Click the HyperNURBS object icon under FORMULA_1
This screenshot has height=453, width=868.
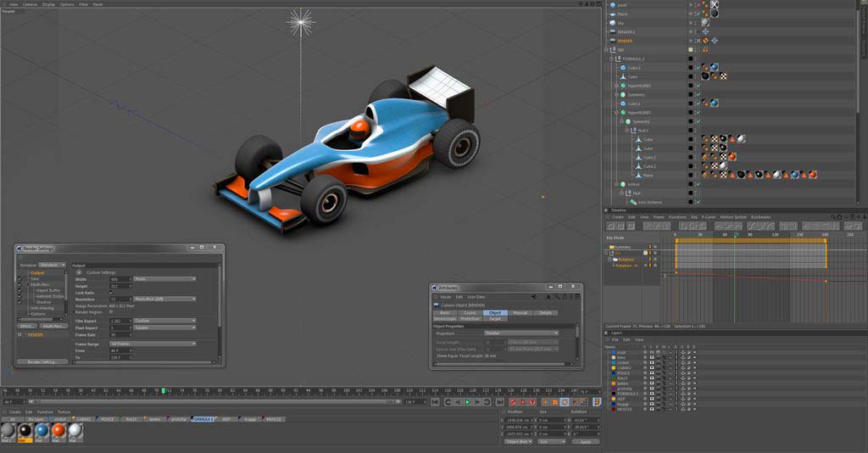tap(621, 86)
